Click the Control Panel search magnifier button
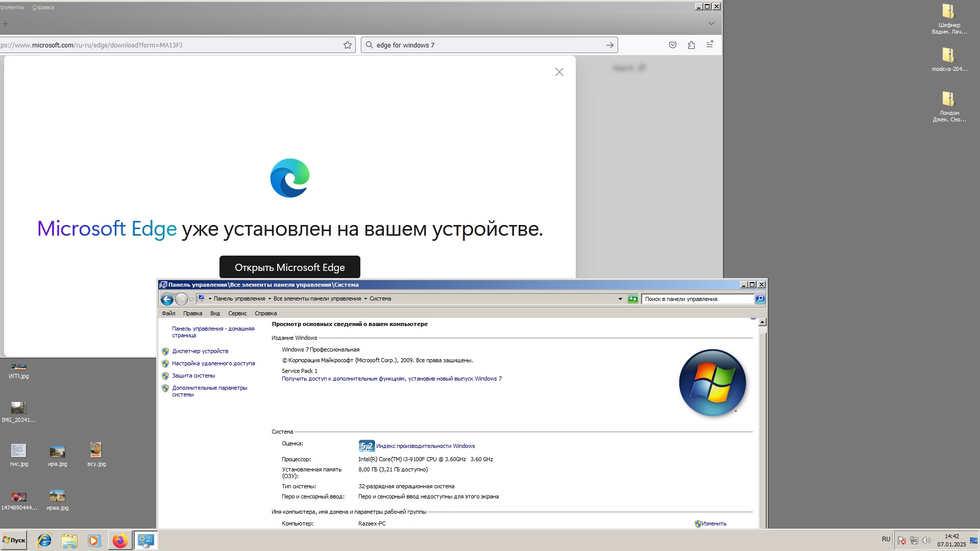 [760, 299]
